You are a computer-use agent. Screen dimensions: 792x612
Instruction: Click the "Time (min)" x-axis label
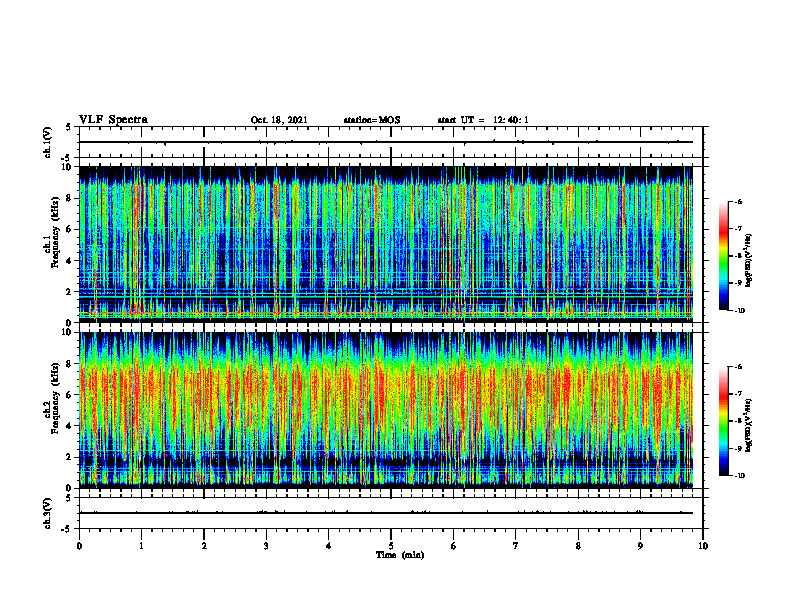(x=400, y=555)
